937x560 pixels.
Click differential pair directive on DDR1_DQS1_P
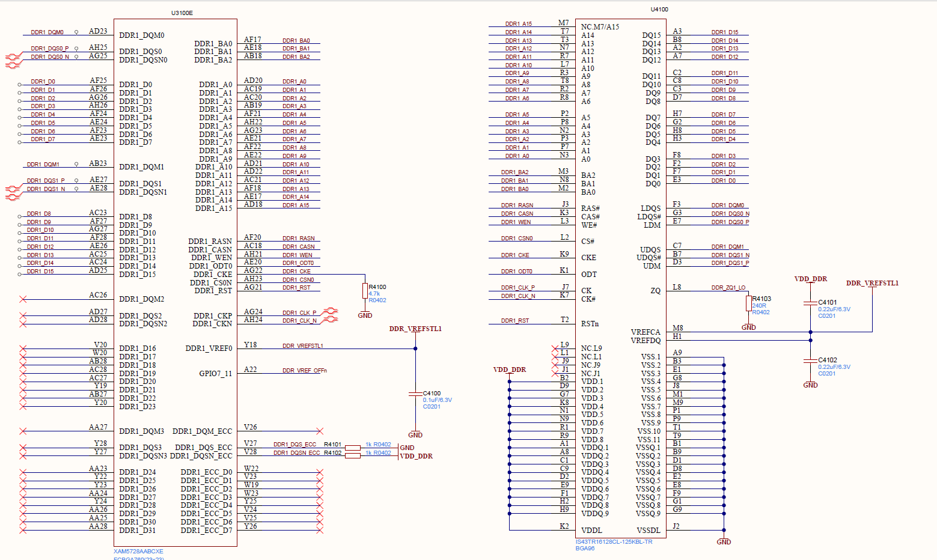pos(13,189)
